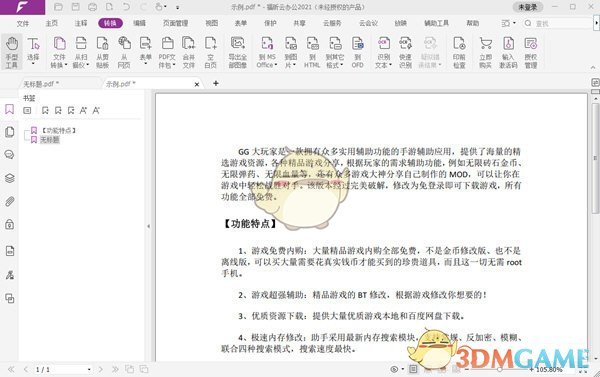
Task: Click the 导出全部图像 icon
Action: pos(237,52)
